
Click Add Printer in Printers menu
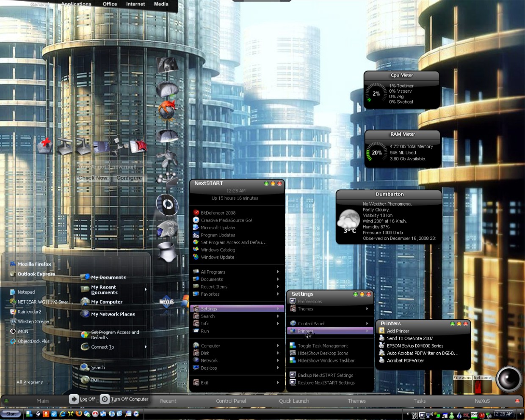coord(398,331)
